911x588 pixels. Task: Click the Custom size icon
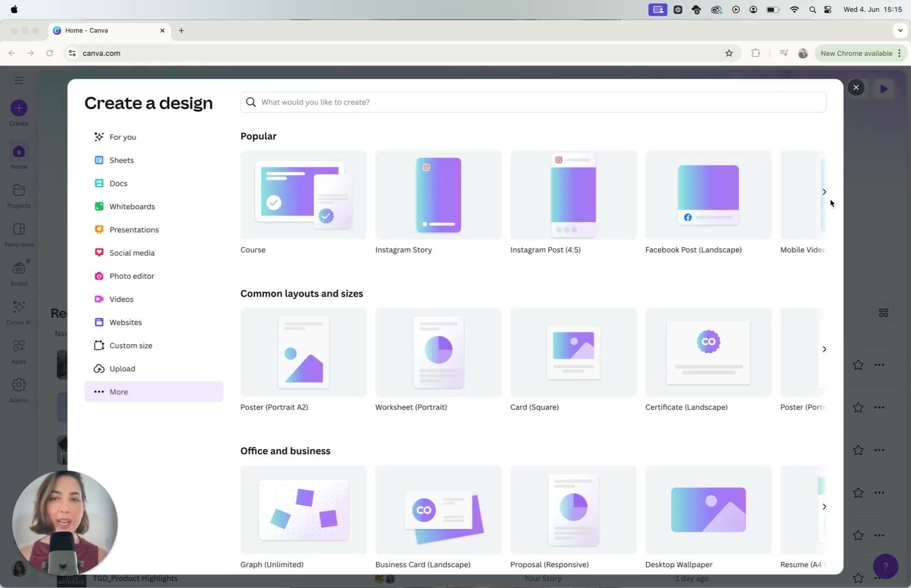(x=99, y=345)
